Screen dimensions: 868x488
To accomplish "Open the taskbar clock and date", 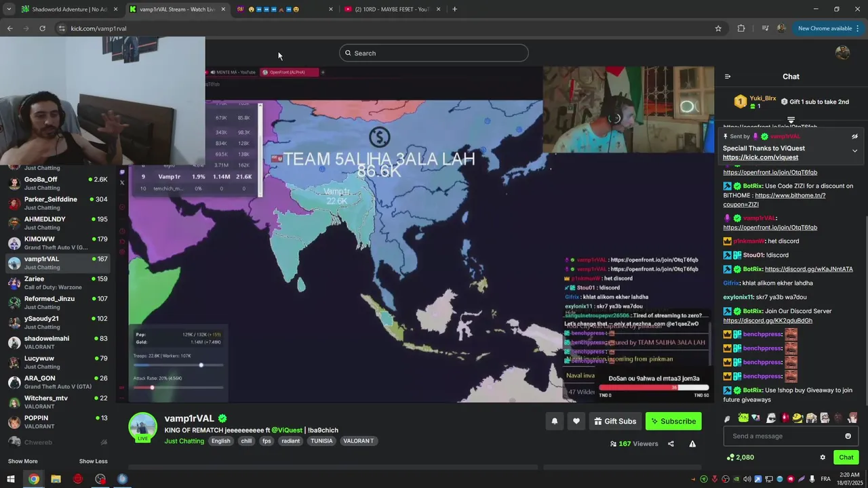I will 848,479.
